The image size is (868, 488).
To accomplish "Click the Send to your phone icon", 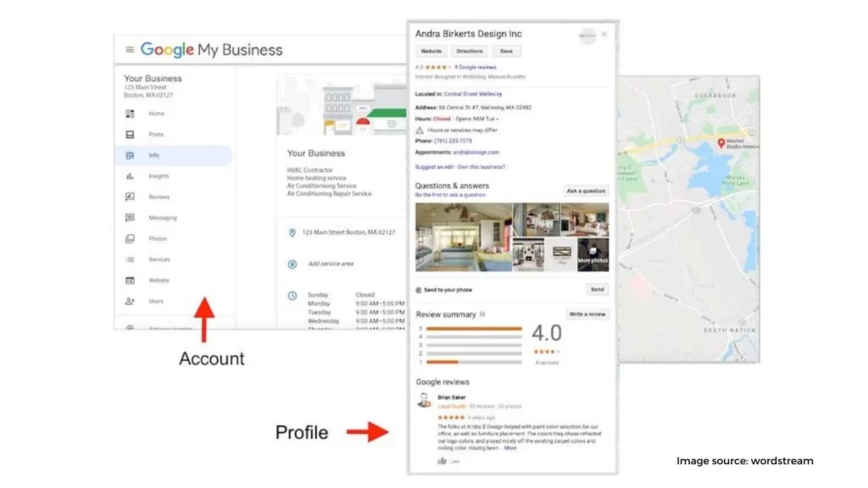I will coord(419,290).
